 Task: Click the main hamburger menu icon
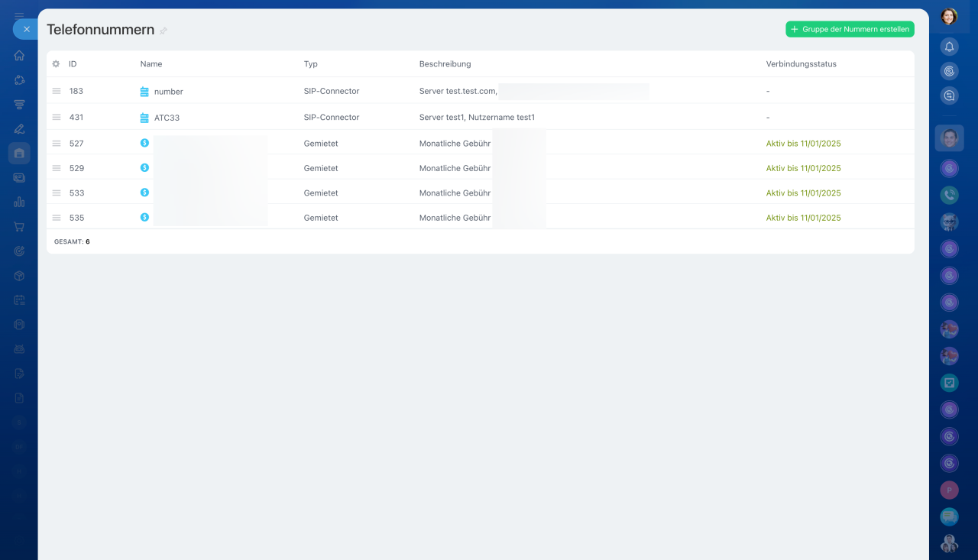coord(19,15)
